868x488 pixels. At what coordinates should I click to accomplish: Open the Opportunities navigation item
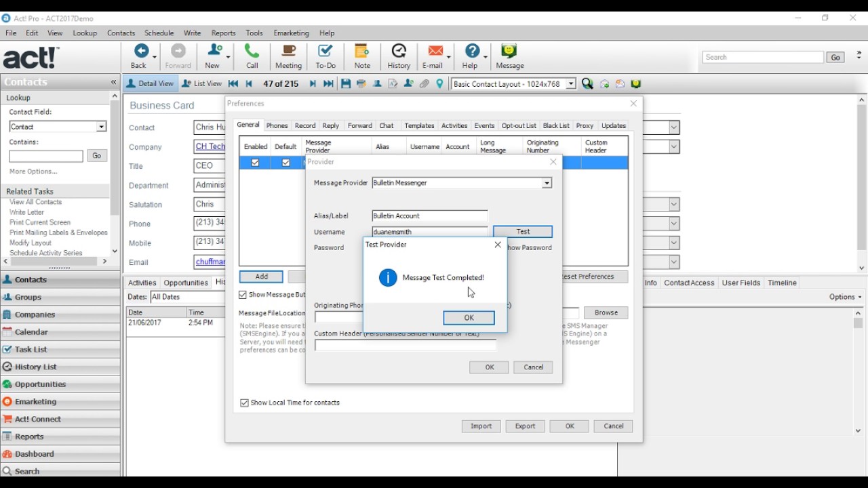click(x=60, y=384)
